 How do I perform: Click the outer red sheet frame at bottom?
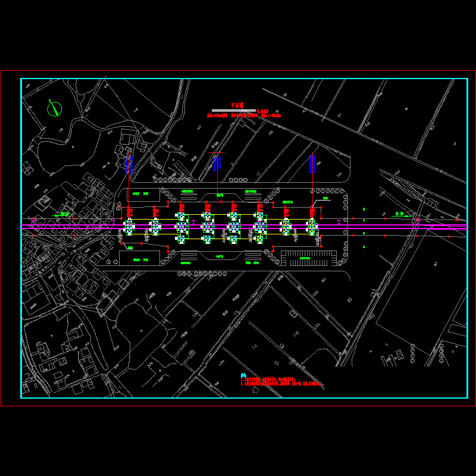pyautogui.click(x=238, y=406)
